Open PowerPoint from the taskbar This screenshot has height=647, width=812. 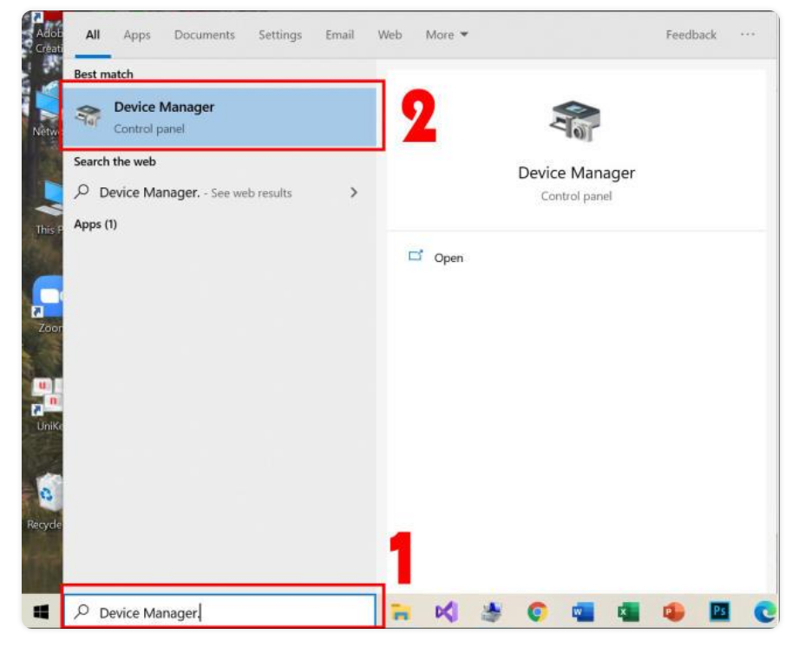tap(673, 612)
